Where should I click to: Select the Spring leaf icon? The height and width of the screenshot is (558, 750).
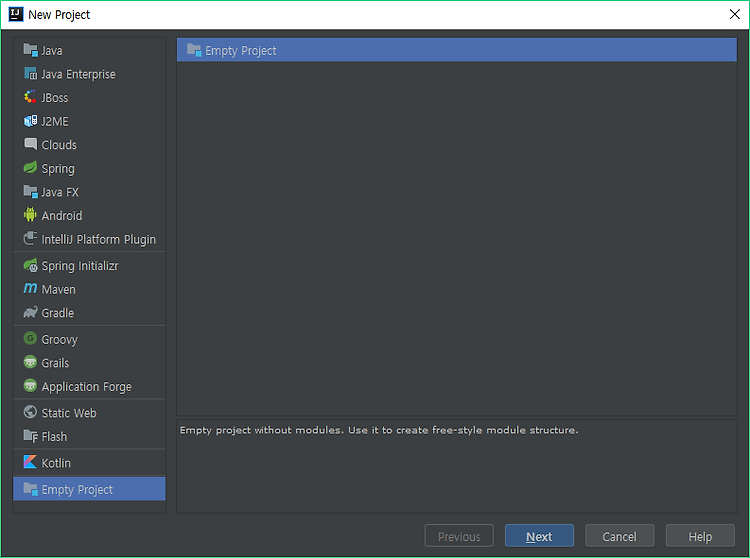pyautogui.click(x=31, y=167)
